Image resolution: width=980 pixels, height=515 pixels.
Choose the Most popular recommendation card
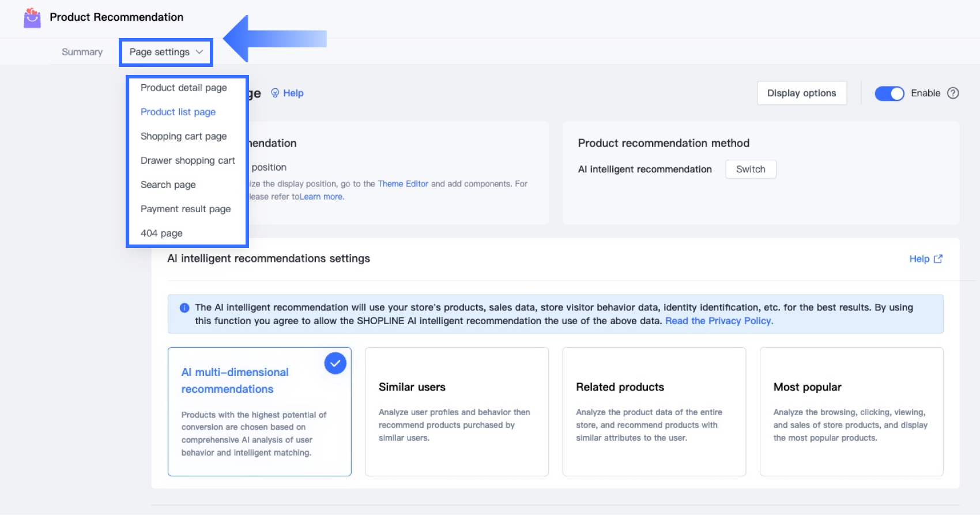point(851,411)
